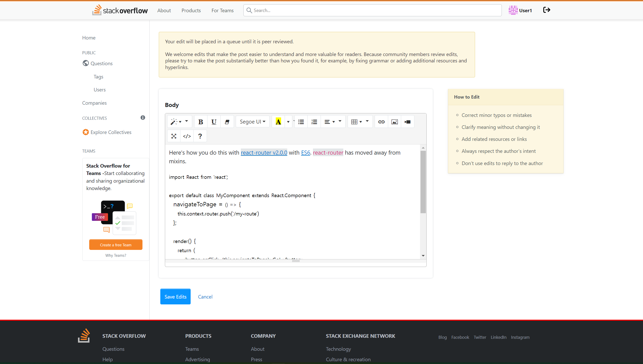The height and width of the screenshot is (364, 643).
Task: Insert a numbered ordered list
Action: click(x=314, y=122)
